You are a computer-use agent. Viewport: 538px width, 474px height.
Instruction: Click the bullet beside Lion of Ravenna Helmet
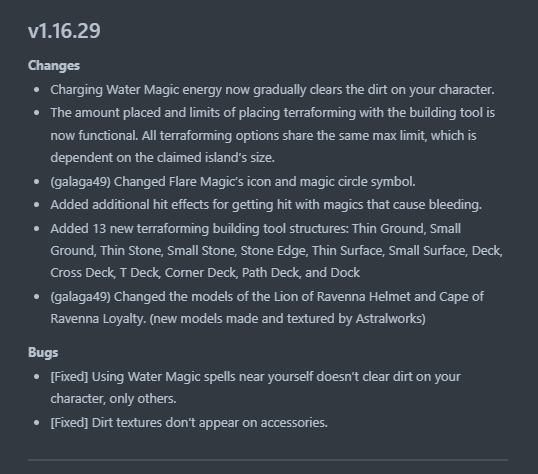point(37,297)
